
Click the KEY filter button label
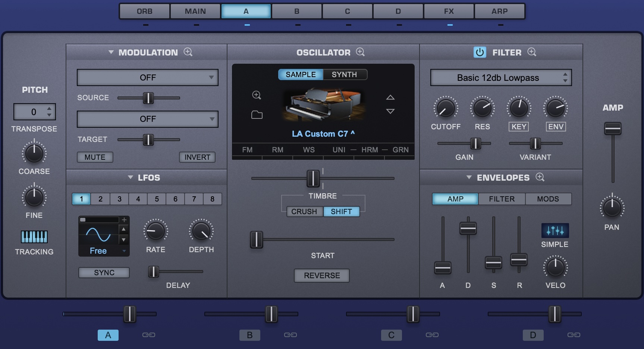(519, 127)
